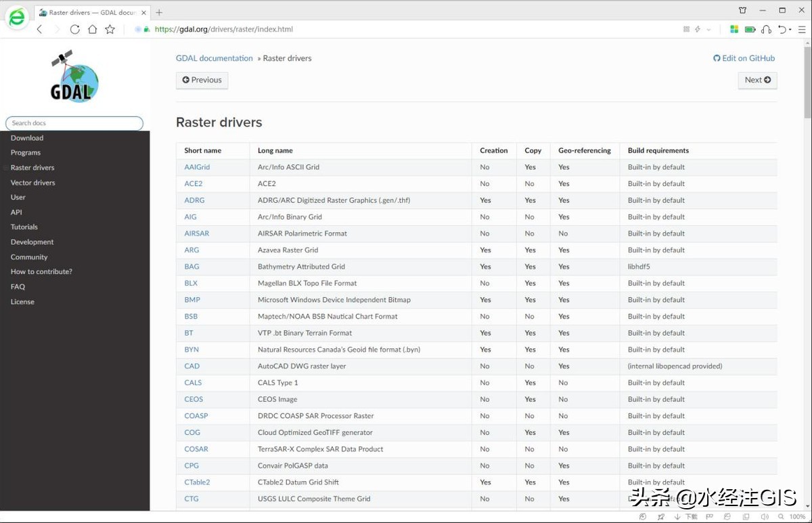Click the Previous page button
The height and width of the screenshot is (523, 812).
pos(202,80)
